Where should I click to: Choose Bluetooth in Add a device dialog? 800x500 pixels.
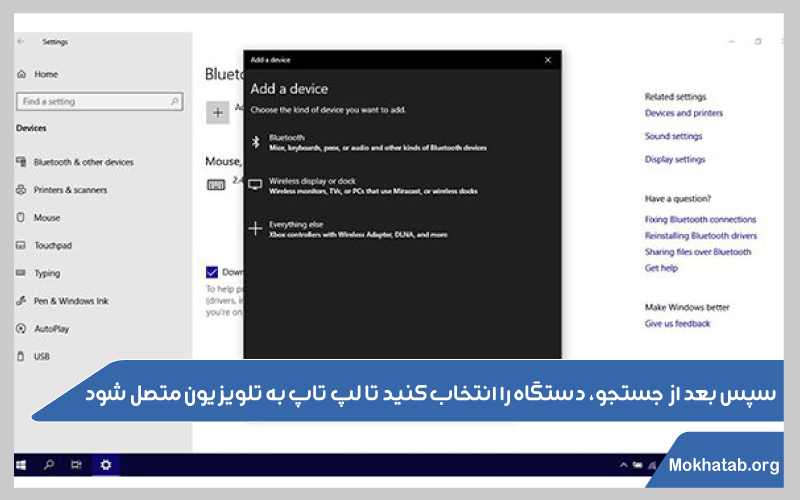(x=378, y=142)
